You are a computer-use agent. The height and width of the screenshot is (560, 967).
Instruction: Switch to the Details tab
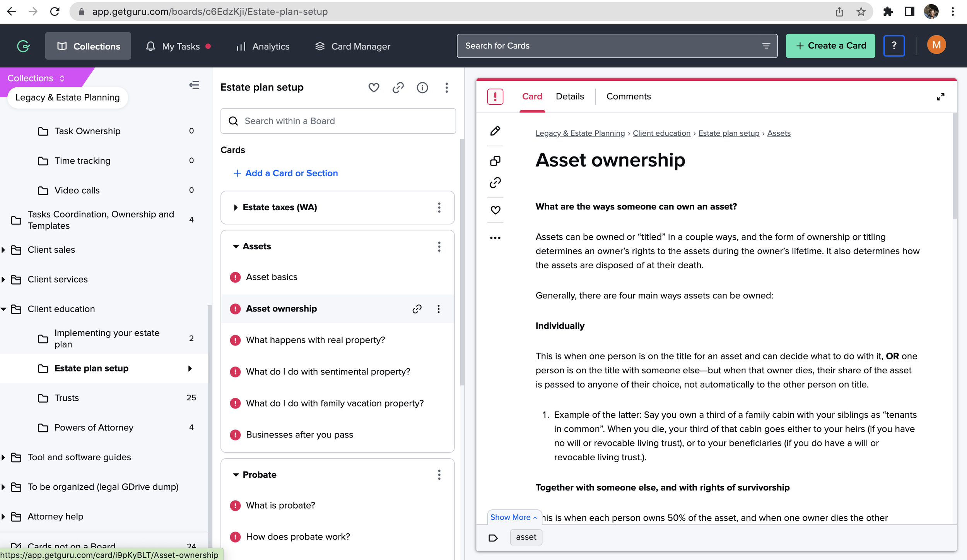tap(569, 97)
